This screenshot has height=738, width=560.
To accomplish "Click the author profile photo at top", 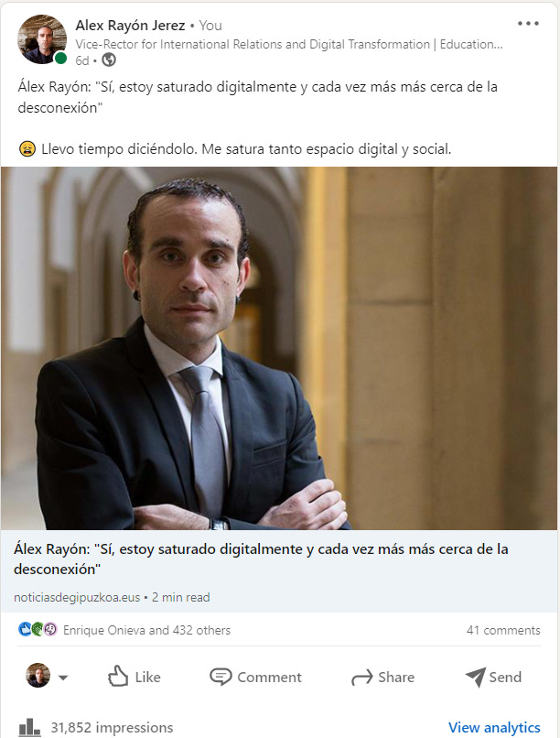I will 42,39.
